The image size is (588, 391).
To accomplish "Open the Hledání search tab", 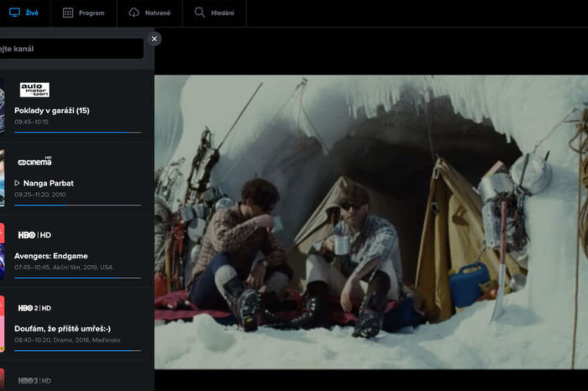I will pyautogui.click(x=214, y=13).
